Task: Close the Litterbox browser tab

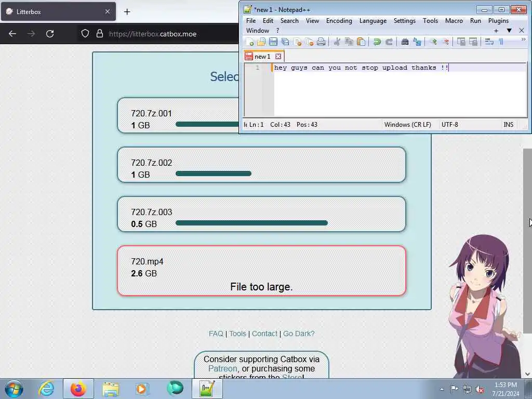Action: (107, 11)
